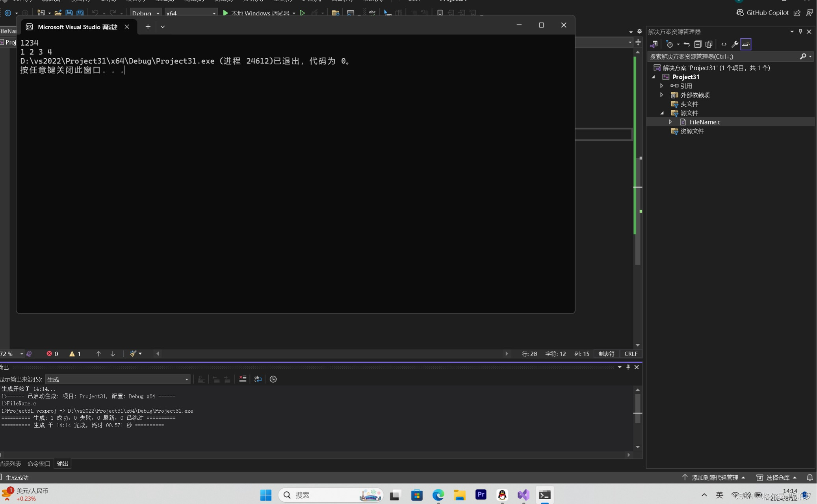Viewport: 817px width, 504px height.
Task: Select the 资源文件 folder
Action: click(x=687, y=131)
